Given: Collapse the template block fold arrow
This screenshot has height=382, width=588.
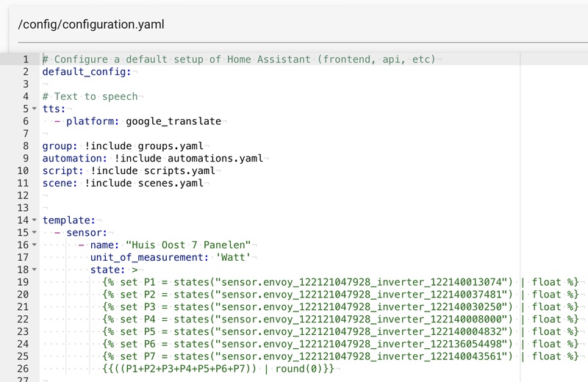Looking at the screenshot, I should click(x=35, y=220).
